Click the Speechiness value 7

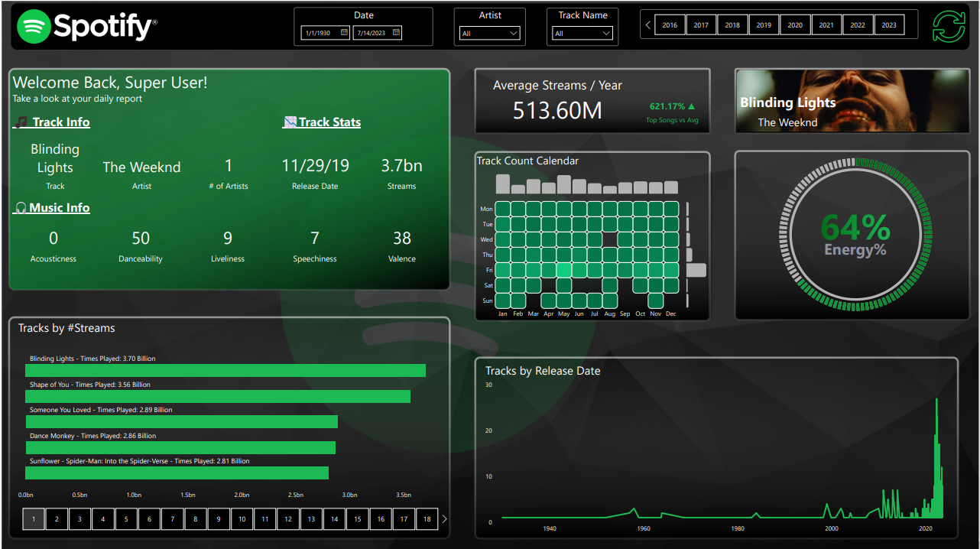[315, 239]
